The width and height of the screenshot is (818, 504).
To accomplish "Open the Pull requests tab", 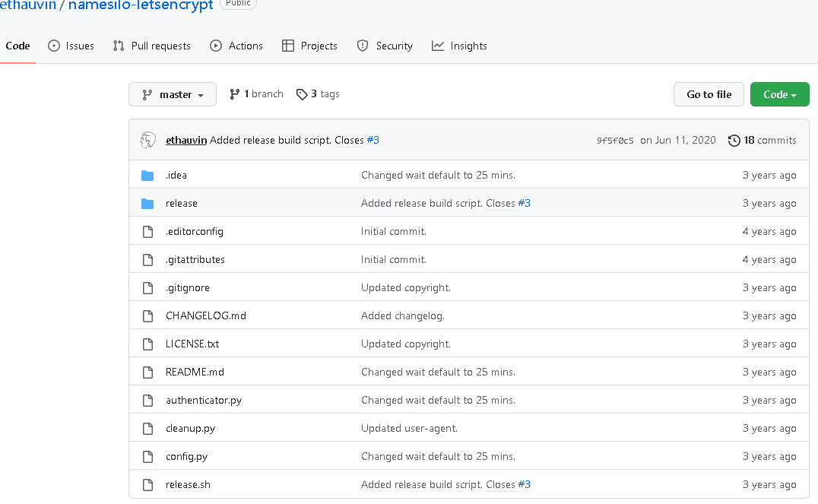I will pyautogui.click(x=151, y=46).
